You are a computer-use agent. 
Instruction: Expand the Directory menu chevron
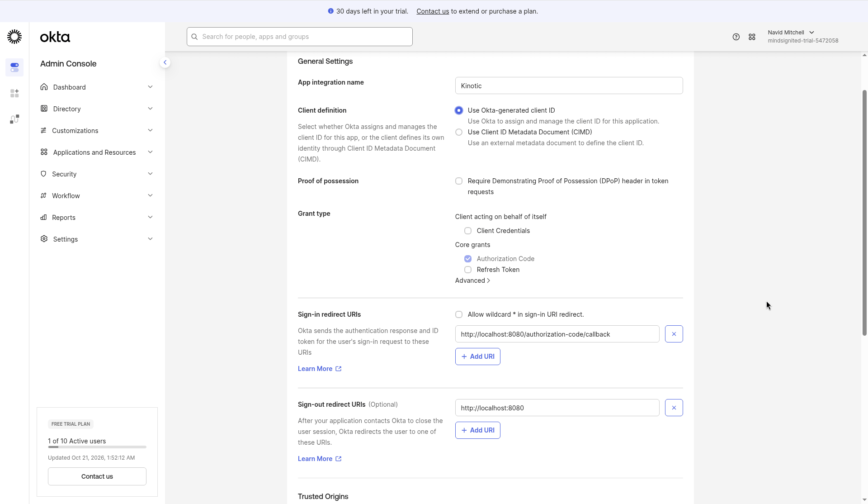click(x=150, y=109)
